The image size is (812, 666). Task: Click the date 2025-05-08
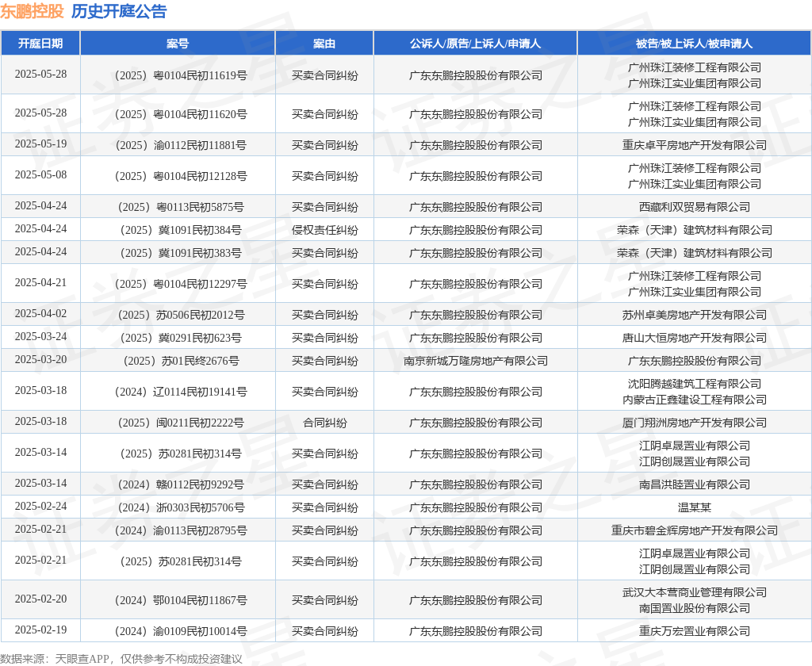coord(40,175)
